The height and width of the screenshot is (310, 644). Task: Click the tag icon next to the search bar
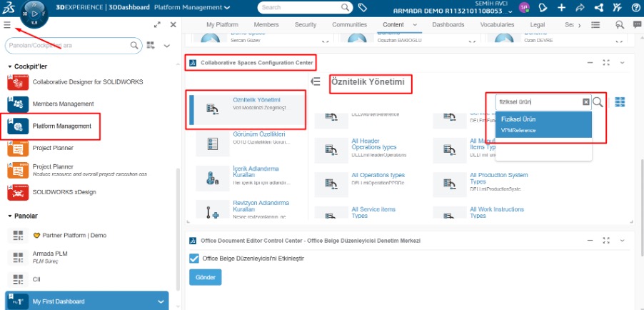pyautogui.click(x=362, y=7)
